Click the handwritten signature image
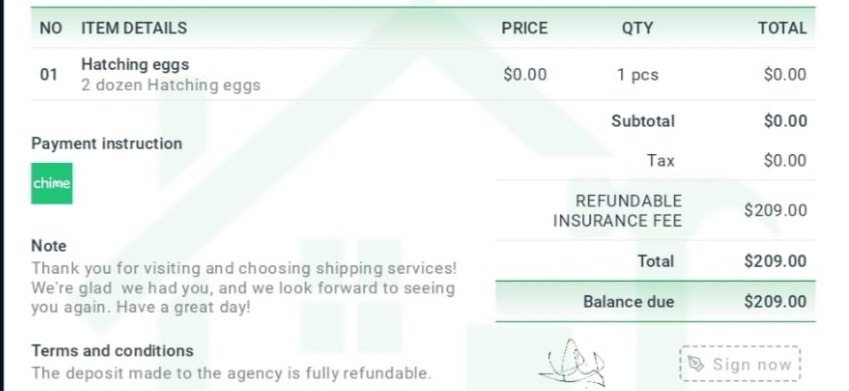849x391 pixels. pyautogui.click(x=573, y=363)
